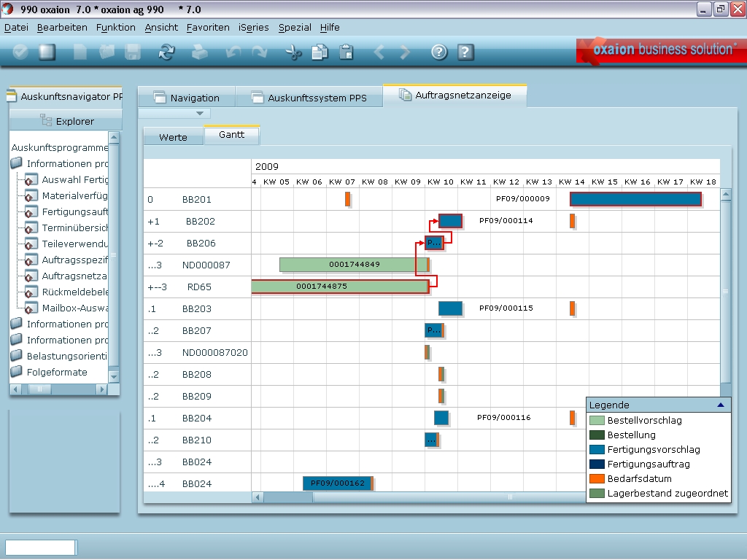Image resolution: width=747 pixels, height=560 pixels.
Task: Click the scissors cut icon
Action: (x=293, y=52)
